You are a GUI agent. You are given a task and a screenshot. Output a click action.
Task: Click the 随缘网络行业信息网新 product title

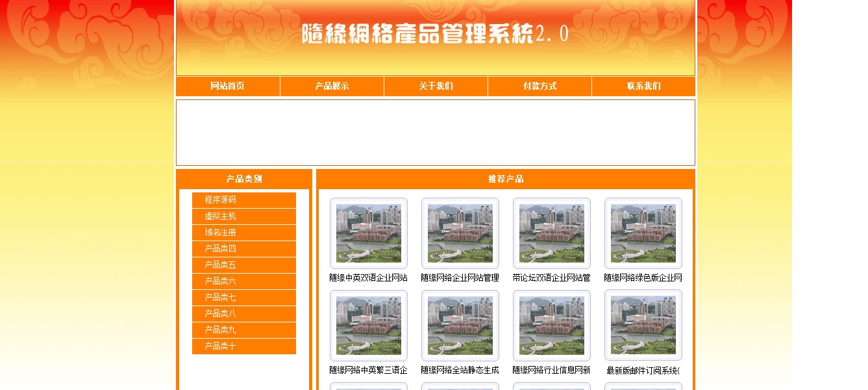pos(552,370)
